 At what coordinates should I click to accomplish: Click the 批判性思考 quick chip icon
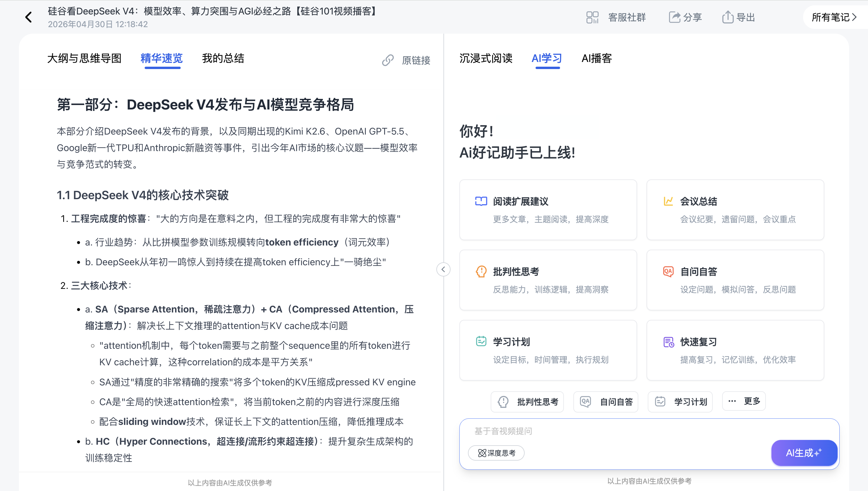click(x=503, y=402)
